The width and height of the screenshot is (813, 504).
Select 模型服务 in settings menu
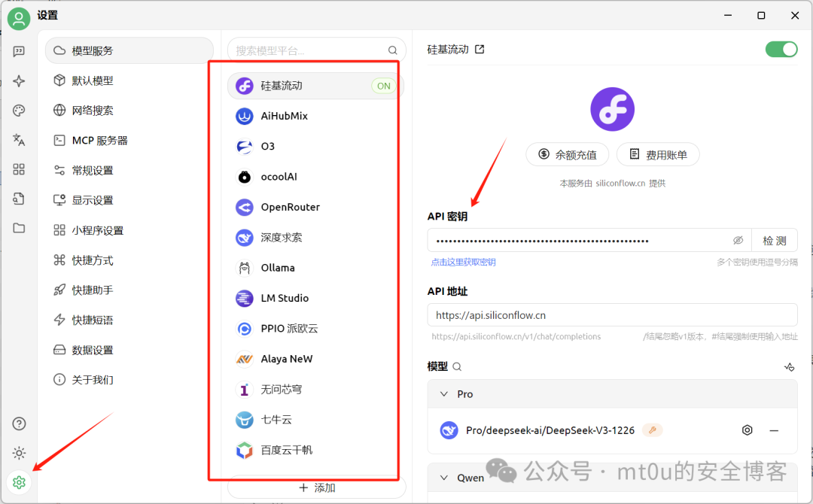tap(129, 50)
